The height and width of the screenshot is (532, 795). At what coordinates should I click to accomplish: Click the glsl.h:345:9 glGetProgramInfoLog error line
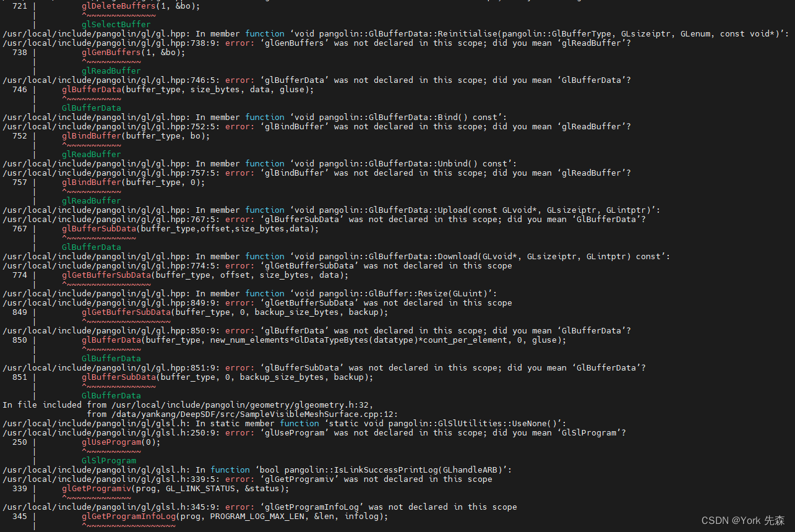pyautogui.click(x=260, y=507)
